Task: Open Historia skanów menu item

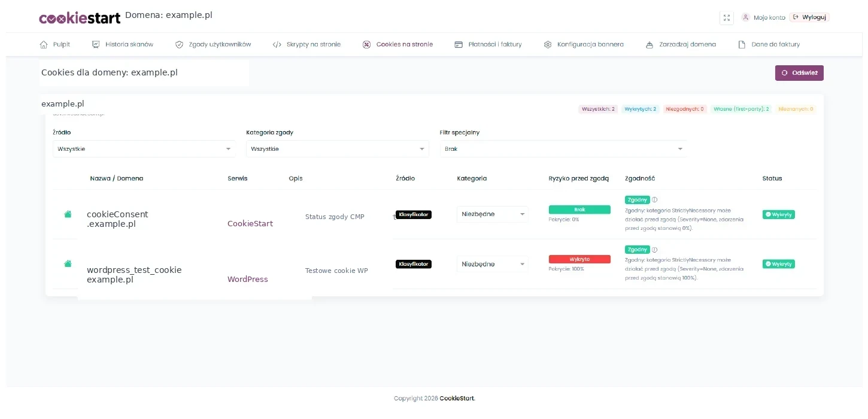Action: point(123,44)
